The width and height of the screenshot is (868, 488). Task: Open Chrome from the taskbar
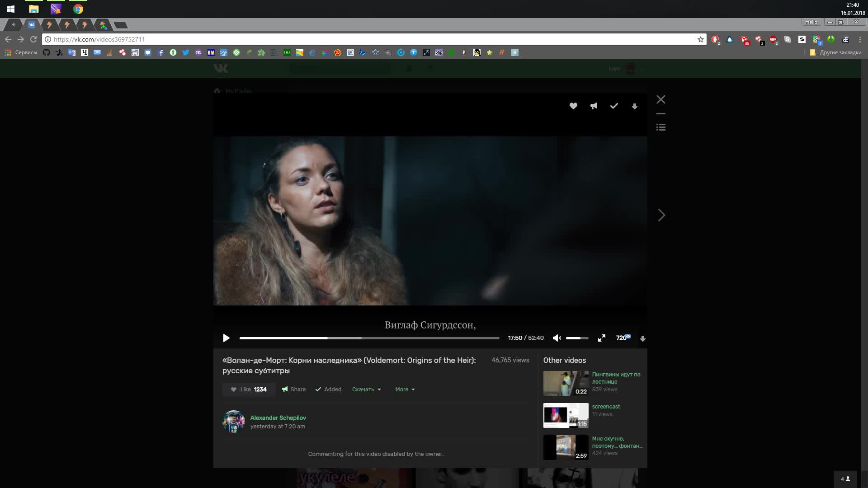click(x=78, y=9)
